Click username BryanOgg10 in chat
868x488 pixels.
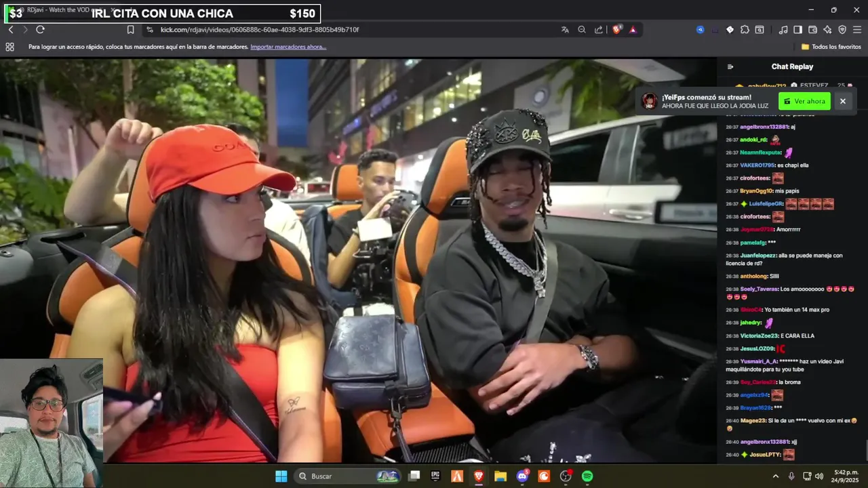[x=756, y=191]
